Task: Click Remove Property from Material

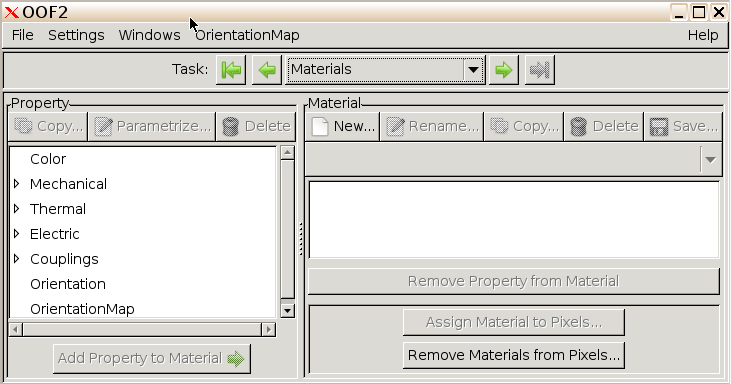Action: coord(513,281)
